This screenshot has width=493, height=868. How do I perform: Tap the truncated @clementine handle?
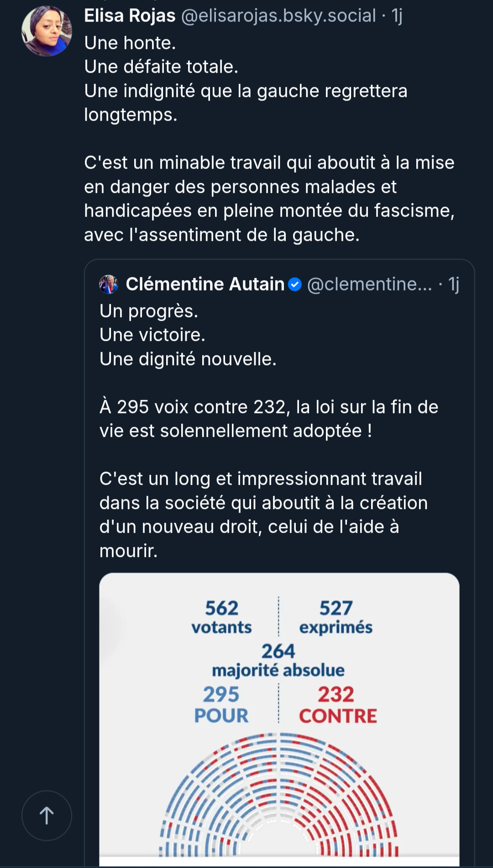pyautogui.click(x=369, y=284)
